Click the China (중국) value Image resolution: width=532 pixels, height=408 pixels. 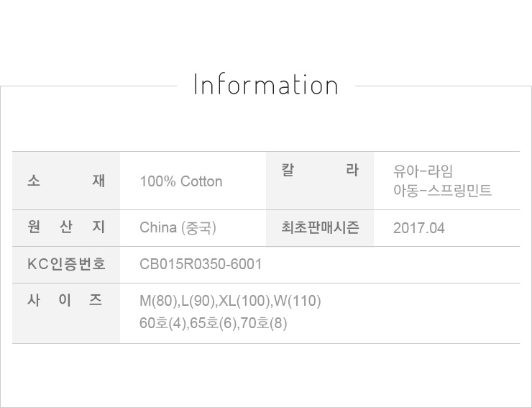tap(178, 228)
